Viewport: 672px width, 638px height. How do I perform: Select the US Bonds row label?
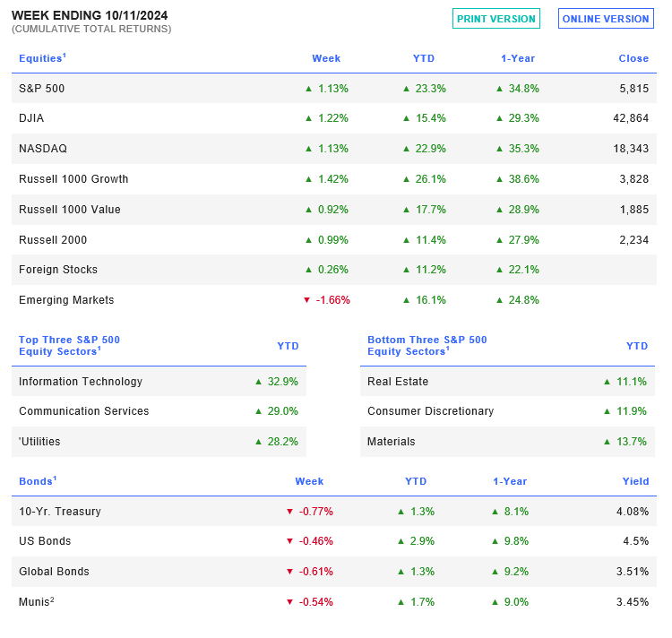click(45, 540)
